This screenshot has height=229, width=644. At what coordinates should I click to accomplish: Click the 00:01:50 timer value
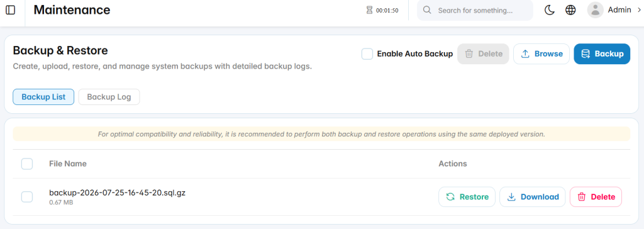click(387, 11)
